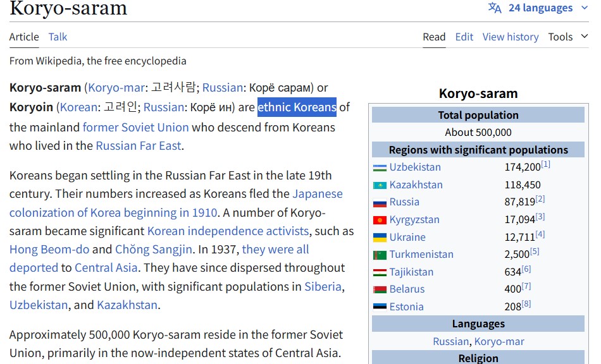Open the View history tab
Image resolution: width=601 pixels, height=364 pixels.
510,37
